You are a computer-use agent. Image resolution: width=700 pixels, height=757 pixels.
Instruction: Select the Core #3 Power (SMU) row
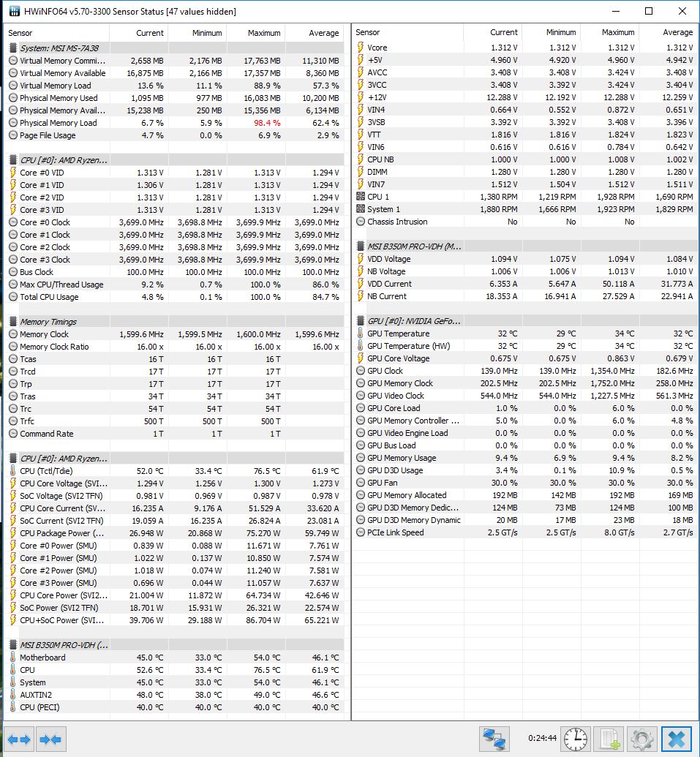click(x=176, y=583)
